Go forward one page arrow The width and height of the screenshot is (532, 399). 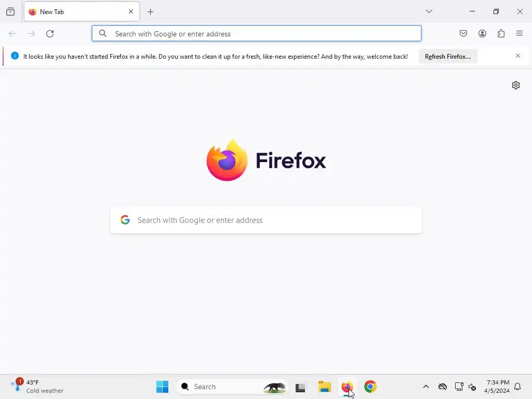pyautogui.click(x=31, y=34)
